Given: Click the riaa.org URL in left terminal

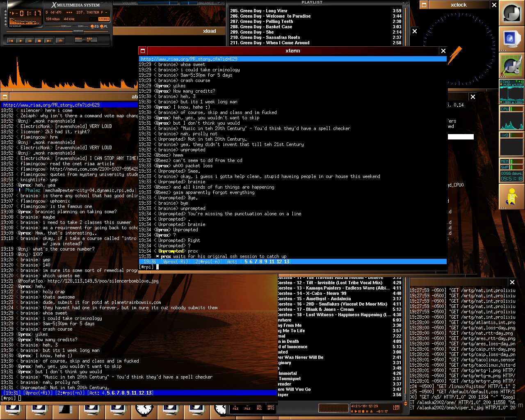Looking at the screenshot, I should (x=51, y=105).
